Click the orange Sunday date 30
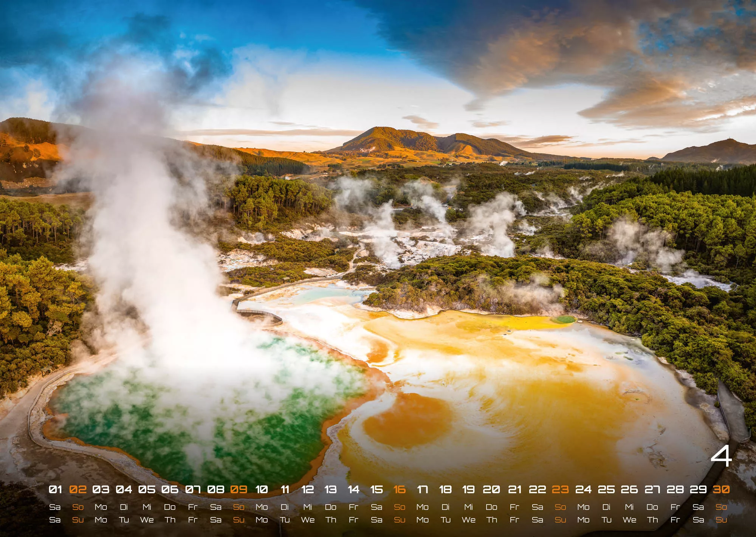The height and width of the screenshot is (537, 756). [x=721, y=490]
